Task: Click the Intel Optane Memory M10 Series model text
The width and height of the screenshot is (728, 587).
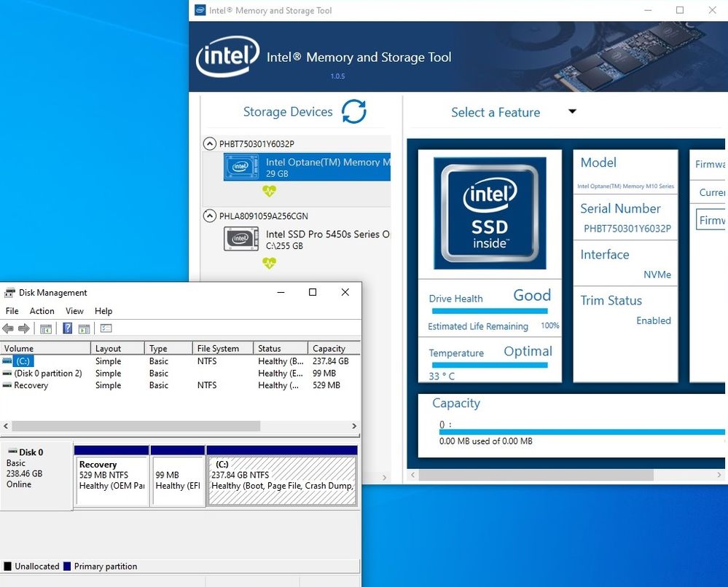Action: coord(625,186)
